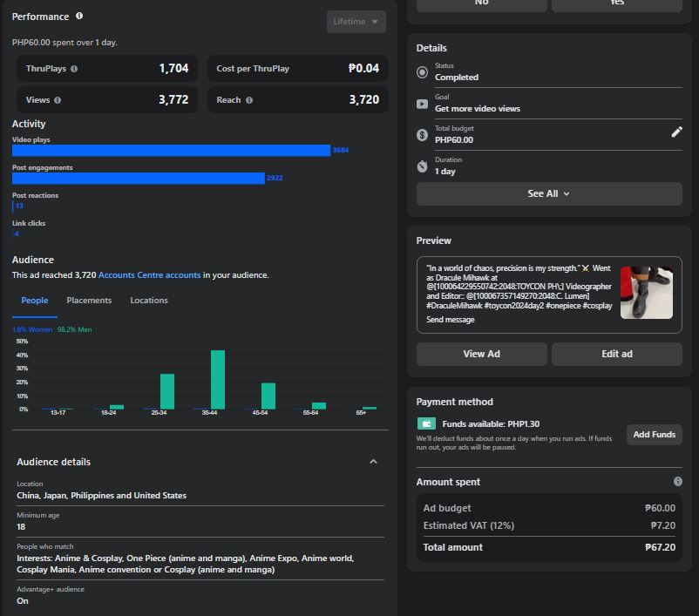This screenshot has width=699, height=616.
Task: Click the video views Goal icon
Action: [423, 104]
